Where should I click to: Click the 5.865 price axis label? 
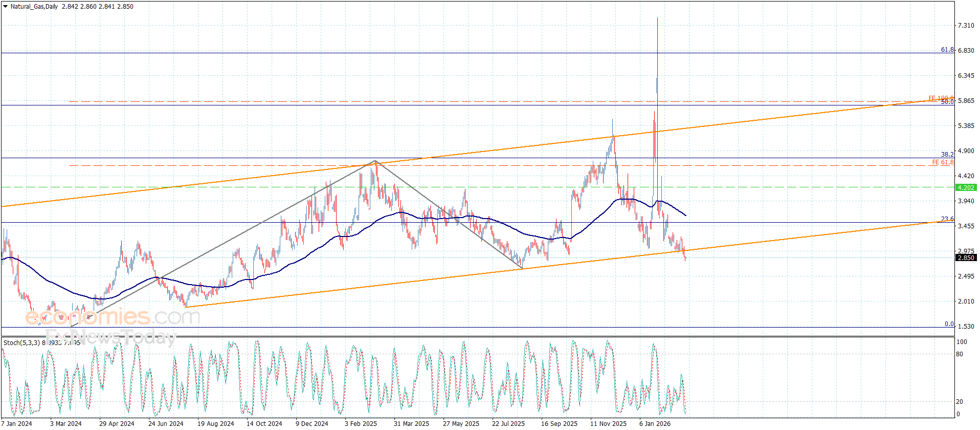point(966,101)
